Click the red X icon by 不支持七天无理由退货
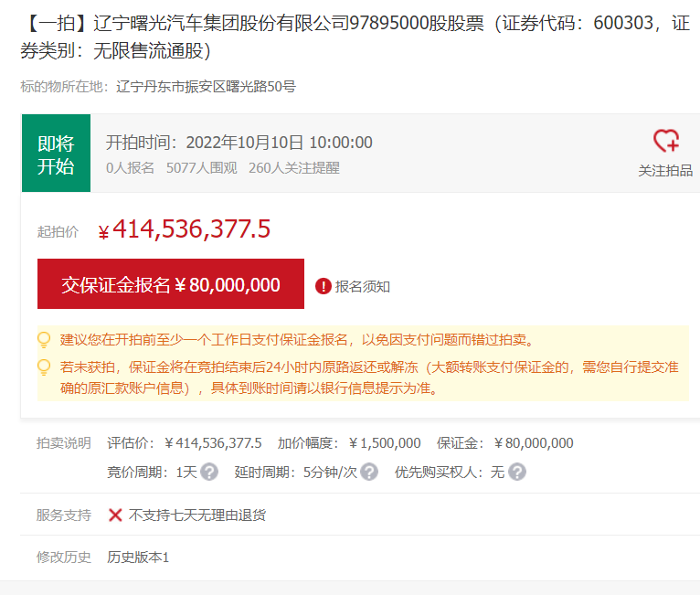Image resolution: width=700 pixels, height=595 pixels. point(115,515)
